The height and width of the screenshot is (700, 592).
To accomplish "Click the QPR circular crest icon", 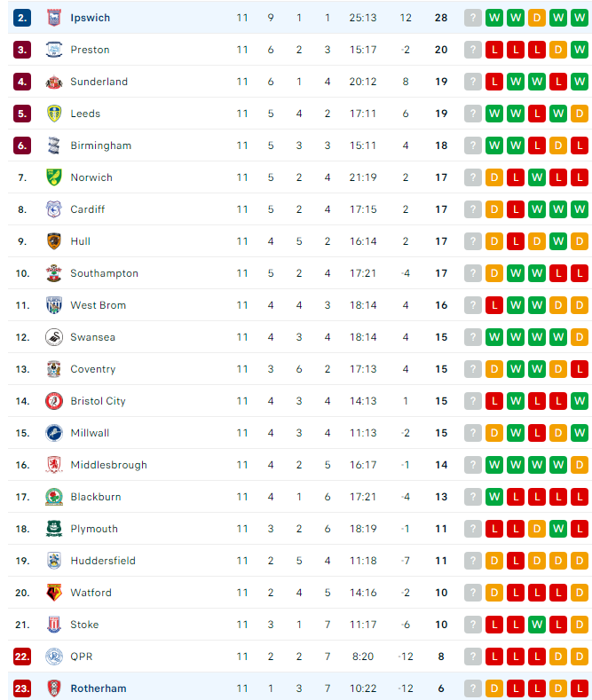I will point(54,657).
